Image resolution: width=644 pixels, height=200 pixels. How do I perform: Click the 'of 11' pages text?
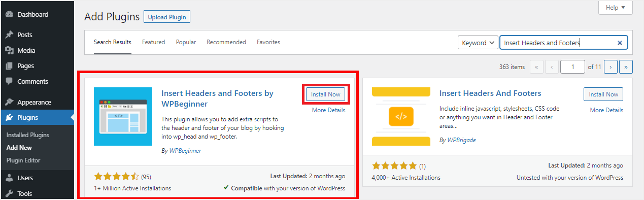tap(594, 67)
